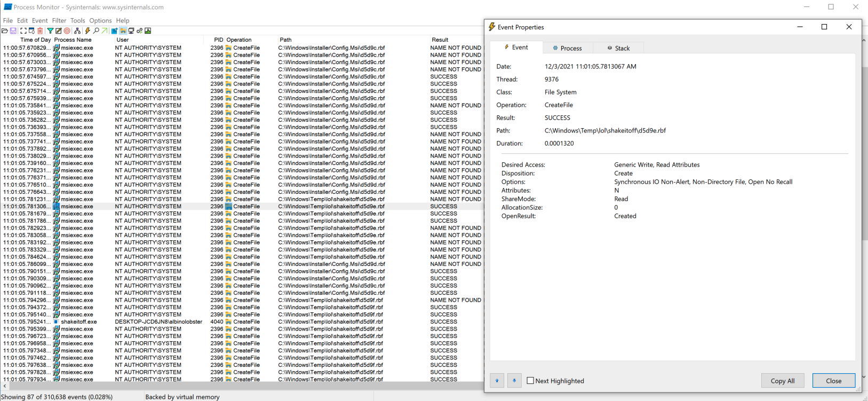
Task: Click the status text Showing 87 of 310,638 events
Action: click(57, 397)
